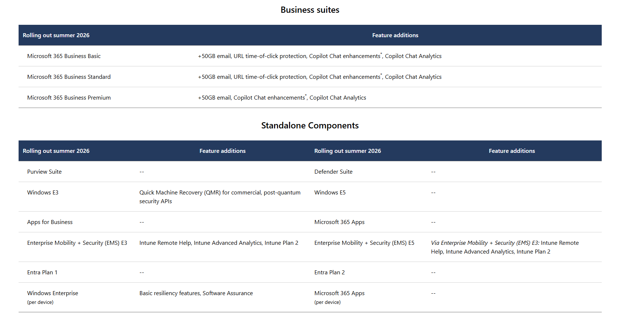Viewport: 644px width, 313px height.
Task: Select 'Enterprise Mobility + Security (EMS) E3' cell
Action: (x=77, y=243)
